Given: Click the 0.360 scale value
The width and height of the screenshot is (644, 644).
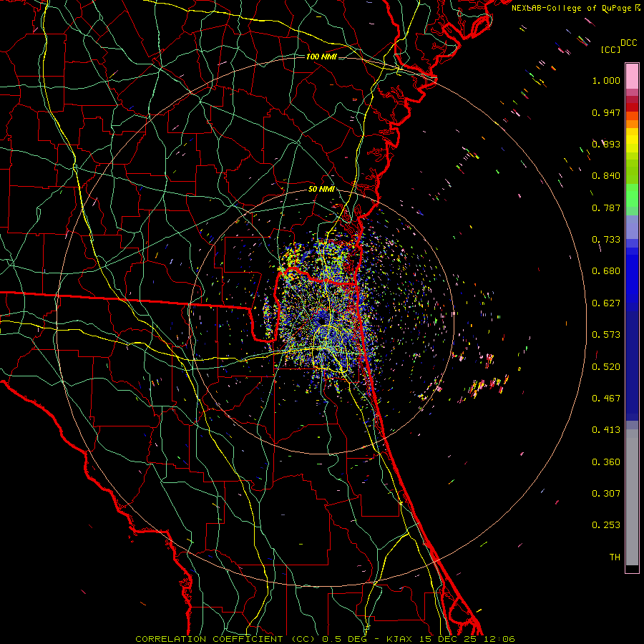Looking at the screenshot, I should click(x=606, y=462).
